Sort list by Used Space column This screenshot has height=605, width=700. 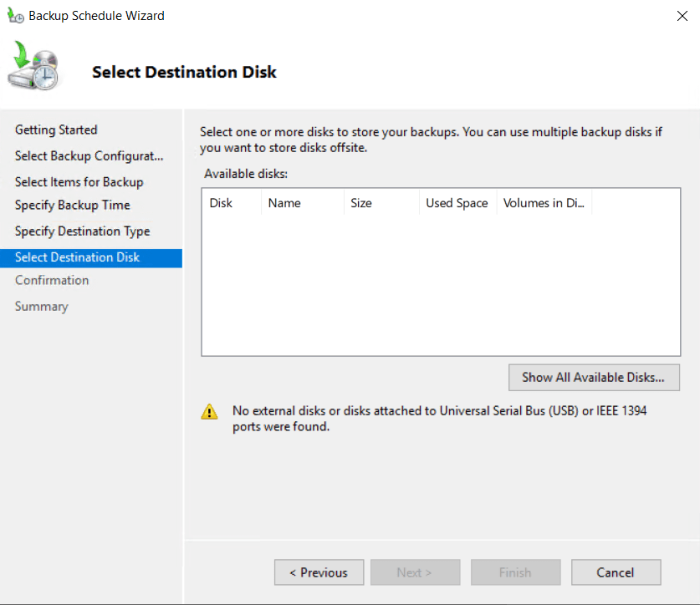457,203
